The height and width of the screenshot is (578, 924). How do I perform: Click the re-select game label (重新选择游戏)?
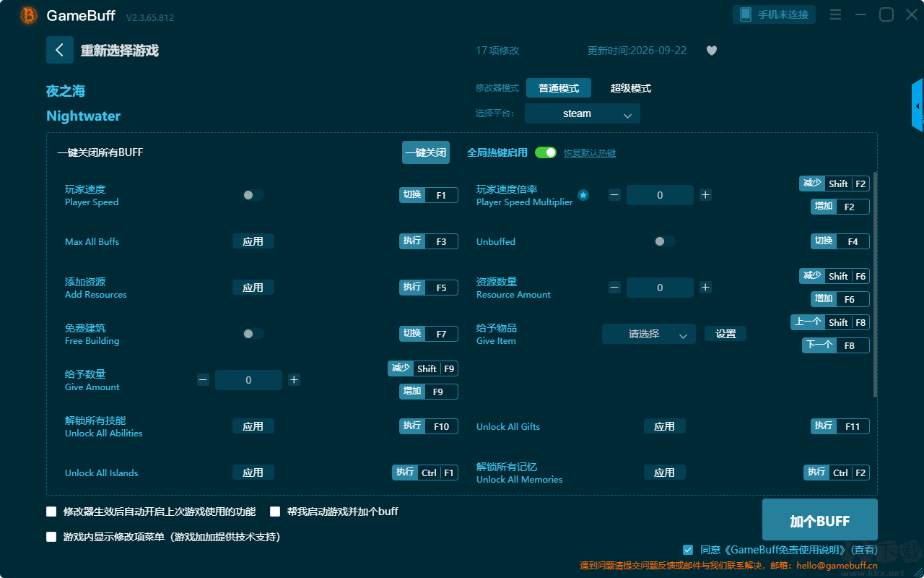120,51
